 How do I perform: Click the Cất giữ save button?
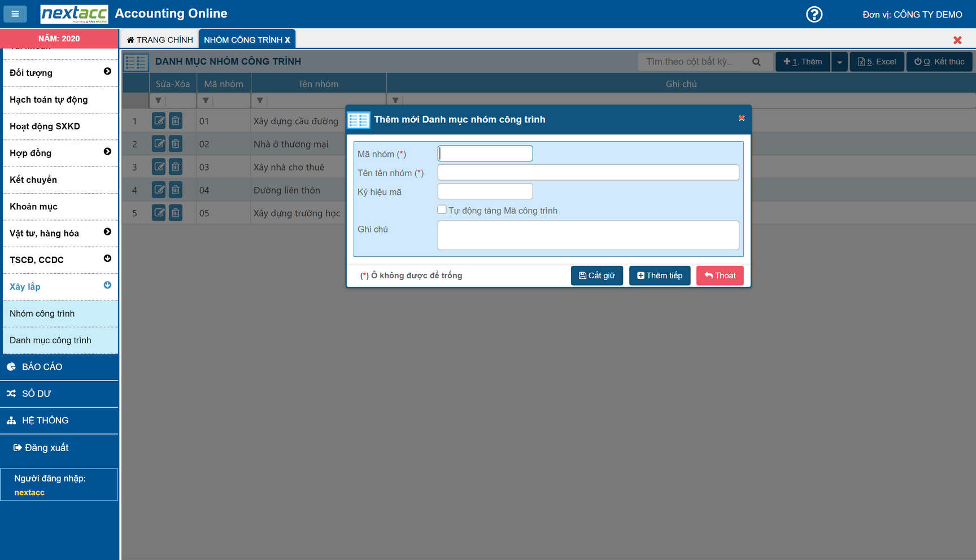pos(596,275)
